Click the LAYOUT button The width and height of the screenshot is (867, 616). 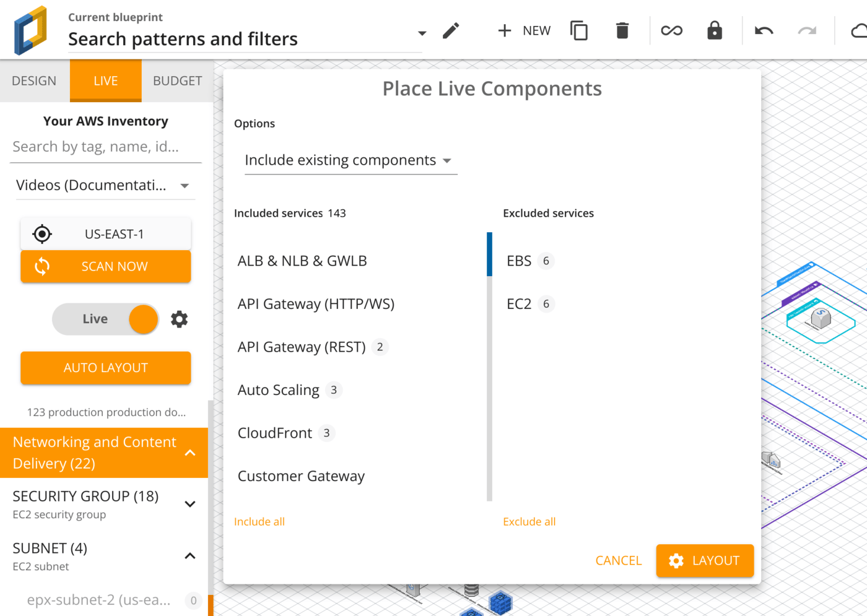tap(705, 560)
